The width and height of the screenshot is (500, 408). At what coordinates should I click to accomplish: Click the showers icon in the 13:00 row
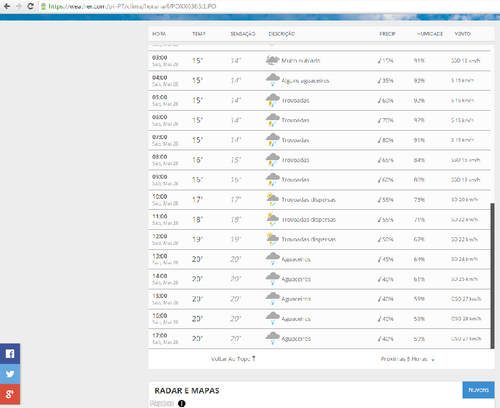tap(272, 259)
